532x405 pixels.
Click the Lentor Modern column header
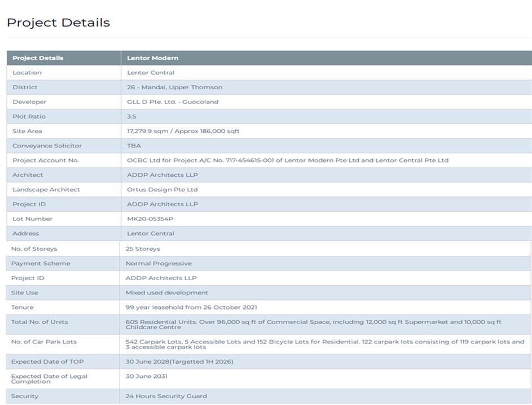pyautogui.click(x=152, y=58)
